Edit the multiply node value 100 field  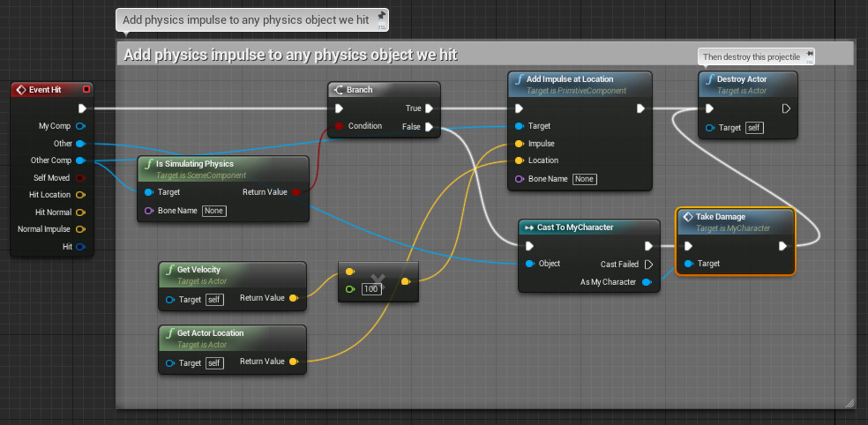[370, 289]
